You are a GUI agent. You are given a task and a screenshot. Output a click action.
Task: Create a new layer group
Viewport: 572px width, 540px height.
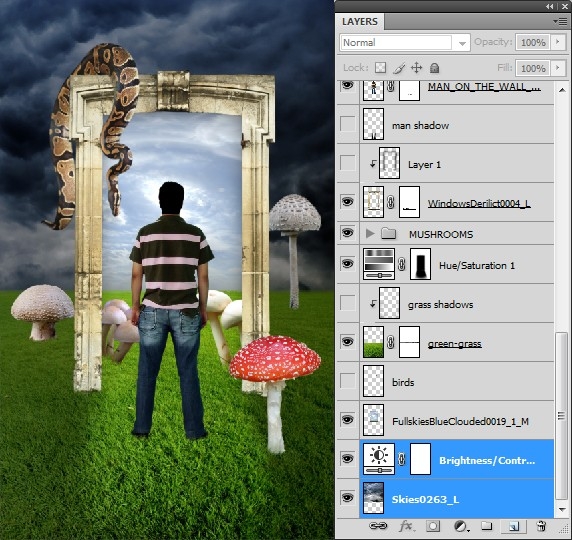[486, 525]
